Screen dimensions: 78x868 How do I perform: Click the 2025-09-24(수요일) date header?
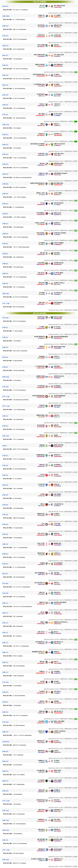tap(39, 313)
